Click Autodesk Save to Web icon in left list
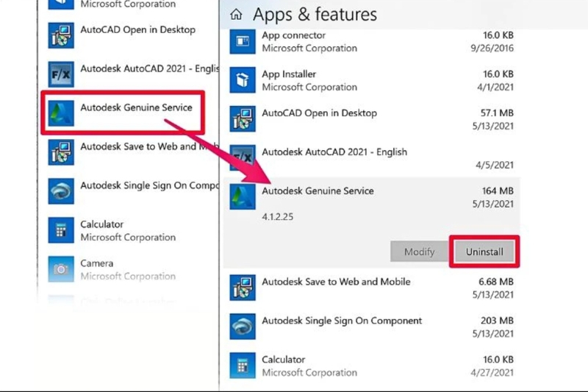 tap(61, 152)
